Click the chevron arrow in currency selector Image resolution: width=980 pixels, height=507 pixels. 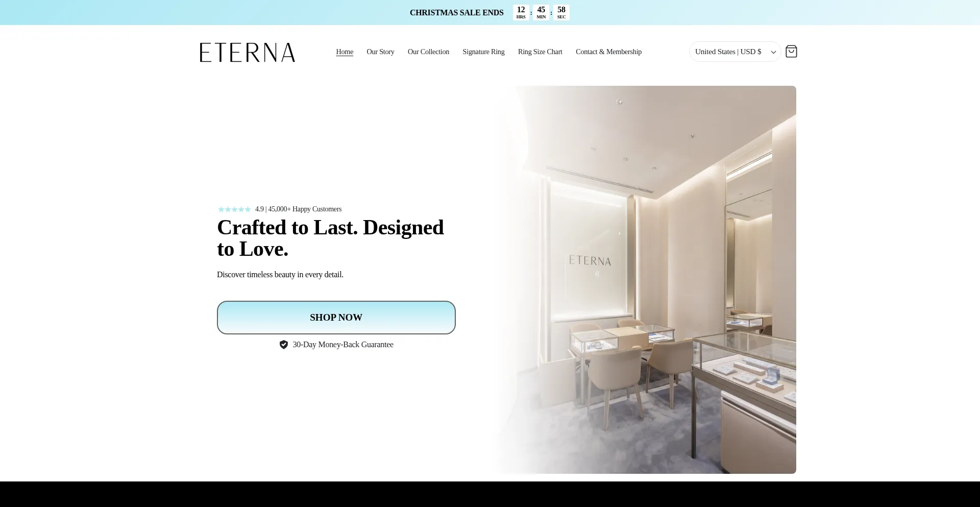coord(773,52)
